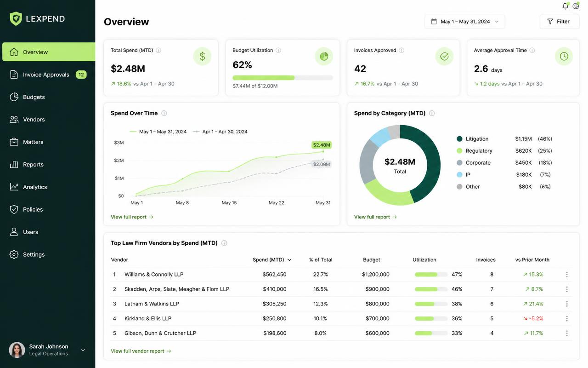Click the LEXPEND shield logo

pos(16,19)
